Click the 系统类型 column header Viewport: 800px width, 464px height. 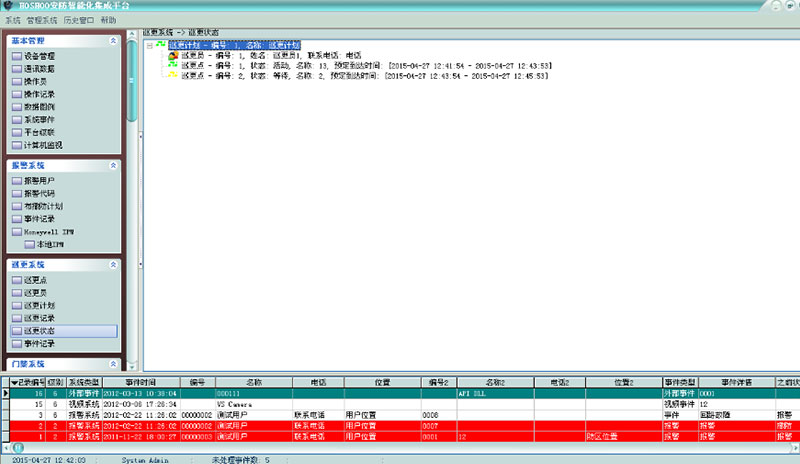tap(84, 382)
